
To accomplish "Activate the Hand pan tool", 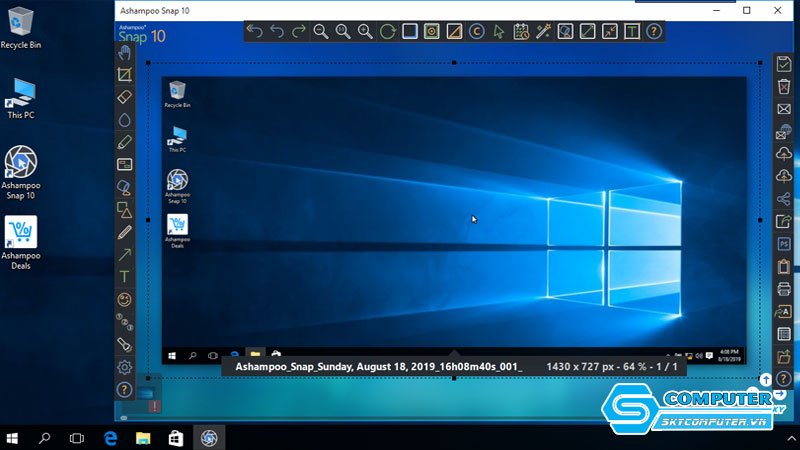I will tap(125, 52).
